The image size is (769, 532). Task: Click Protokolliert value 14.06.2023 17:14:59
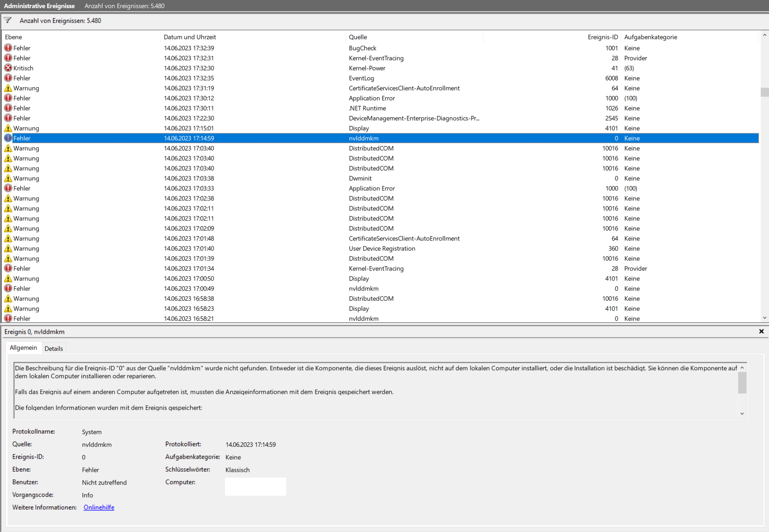(251, 444)
